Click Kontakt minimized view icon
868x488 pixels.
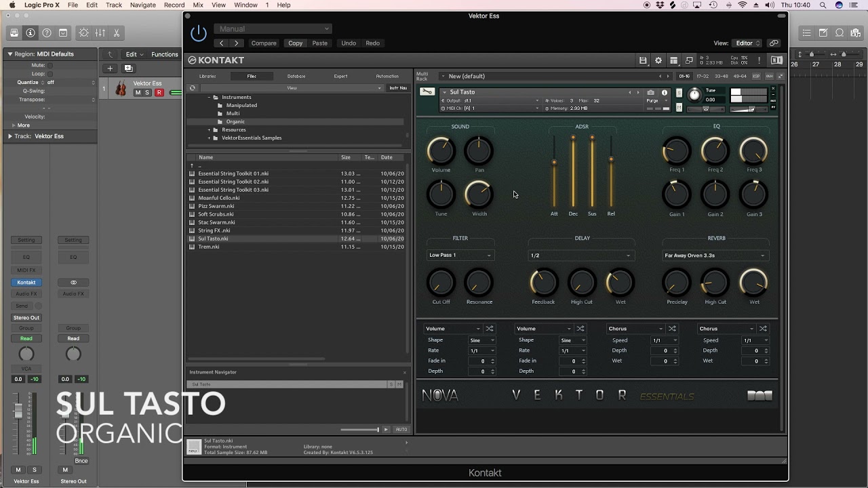[x=689, y=60]
